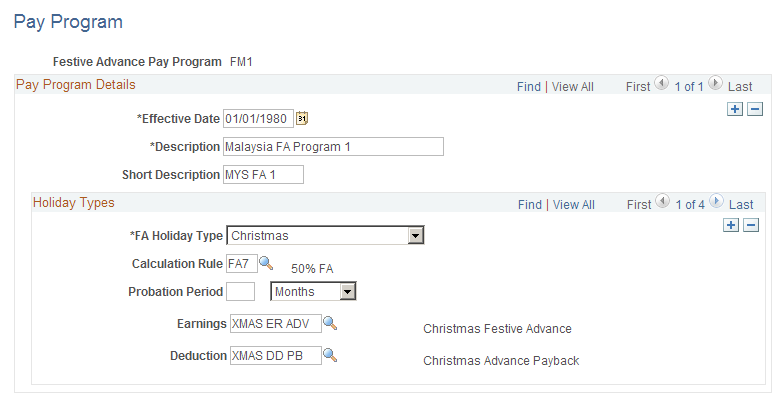Show previous Holiday Types row

click(x=663, y=201)
